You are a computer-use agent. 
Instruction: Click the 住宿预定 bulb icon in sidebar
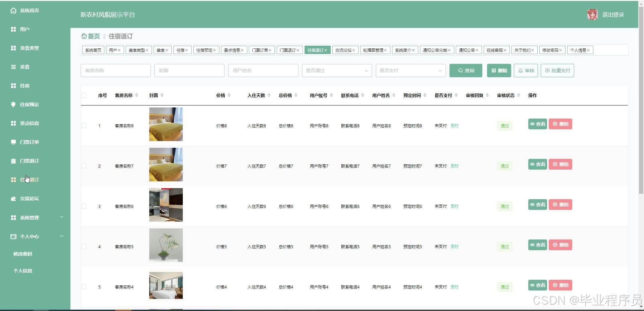pyautogui.click(x=13, y=104)
